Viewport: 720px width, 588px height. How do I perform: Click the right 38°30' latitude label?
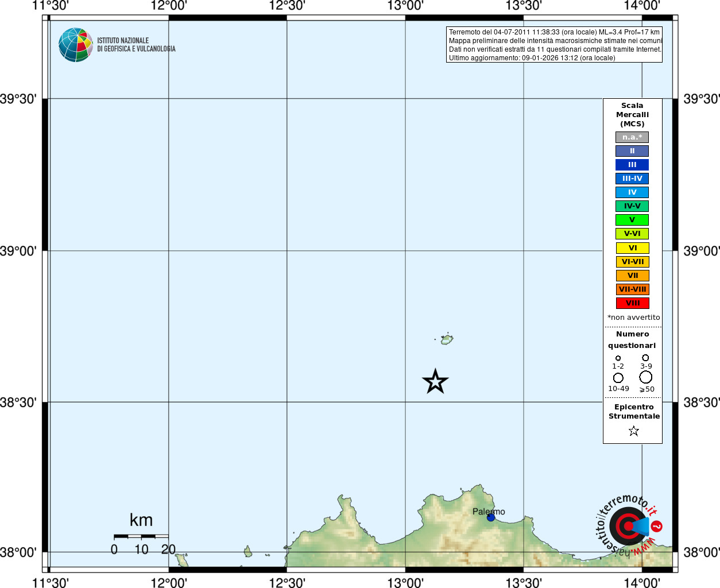coord(701,403)
